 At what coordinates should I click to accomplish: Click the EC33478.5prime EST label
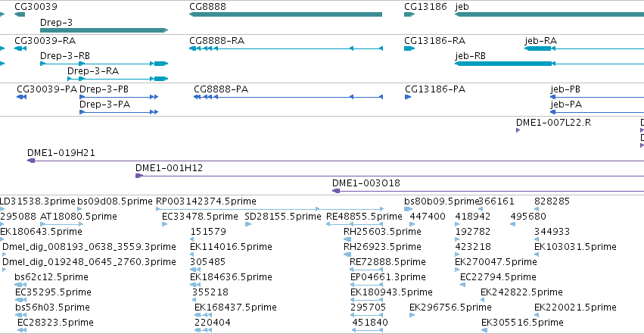(200, 217)
